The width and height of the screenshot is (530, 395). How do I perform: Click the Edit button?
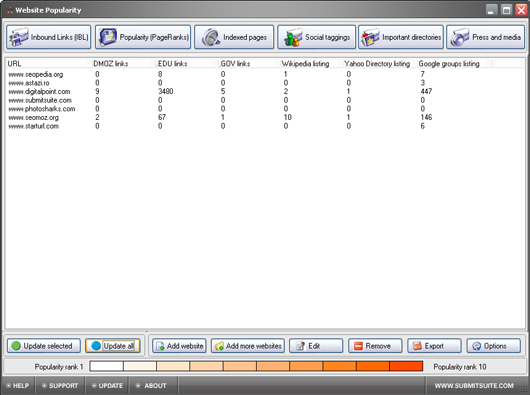coord(316,346)
